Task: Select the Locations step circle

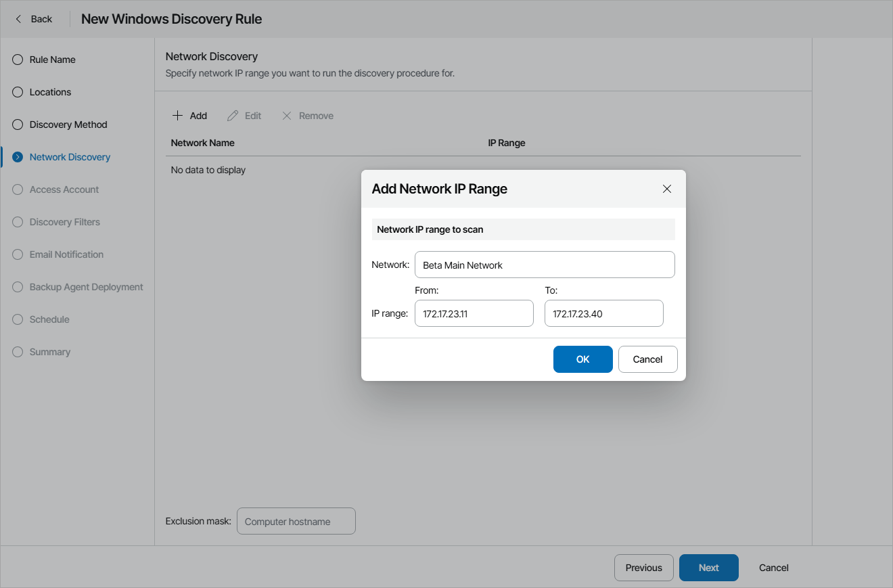Action: [18, 92]
